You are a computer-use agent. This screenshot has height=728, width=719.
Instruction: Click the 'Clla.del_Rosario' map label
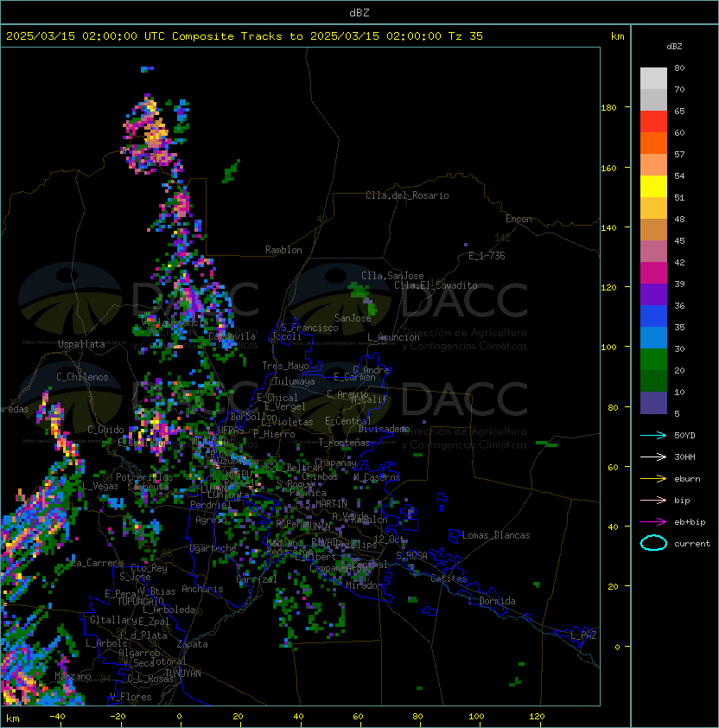point(407,195)
